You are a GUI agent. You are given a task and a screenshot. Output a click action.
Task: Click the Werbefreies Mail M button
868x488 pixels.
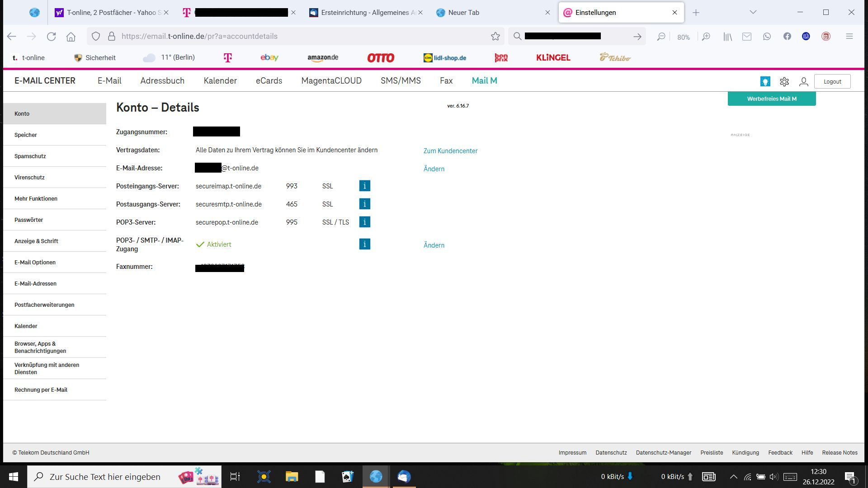pos(771,99)
